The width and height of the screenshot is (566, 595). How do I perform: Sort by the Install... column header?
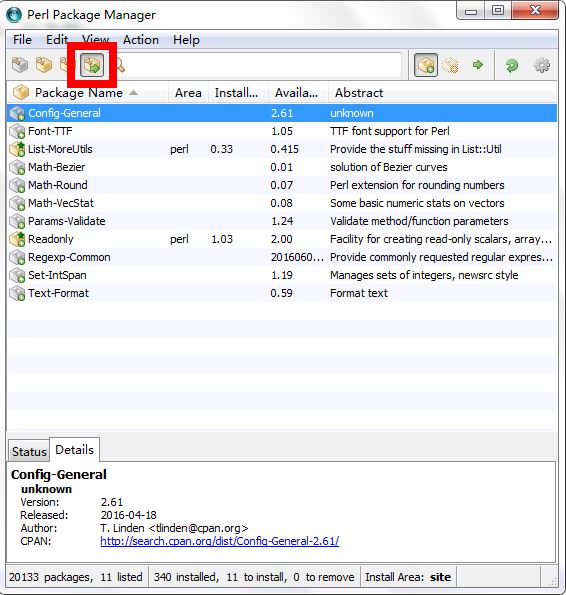236,93
